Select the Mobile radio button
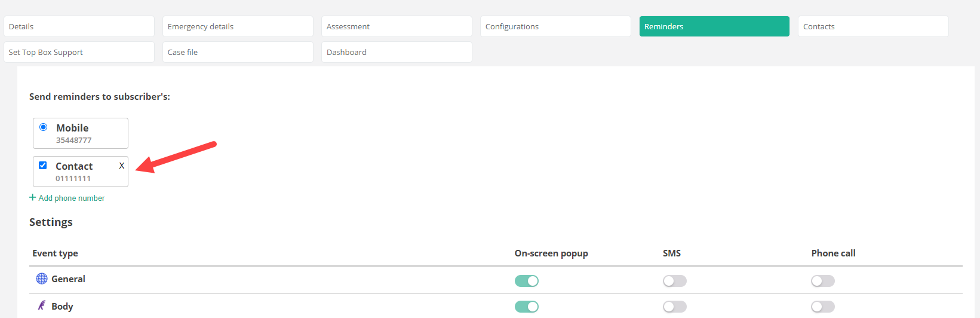Image resolution: width=980 pixels, height=318 pixels. 44,127
